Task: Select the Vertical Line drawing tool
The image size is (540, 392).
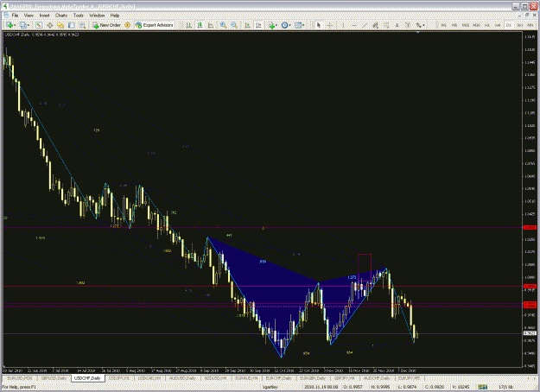Action: tap(343, 25)
